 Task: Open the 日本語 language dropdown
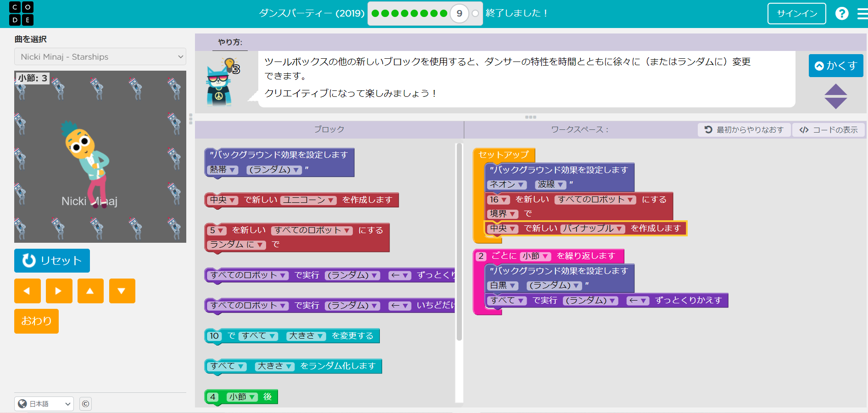pyautogui.click(x=44, y=404)
